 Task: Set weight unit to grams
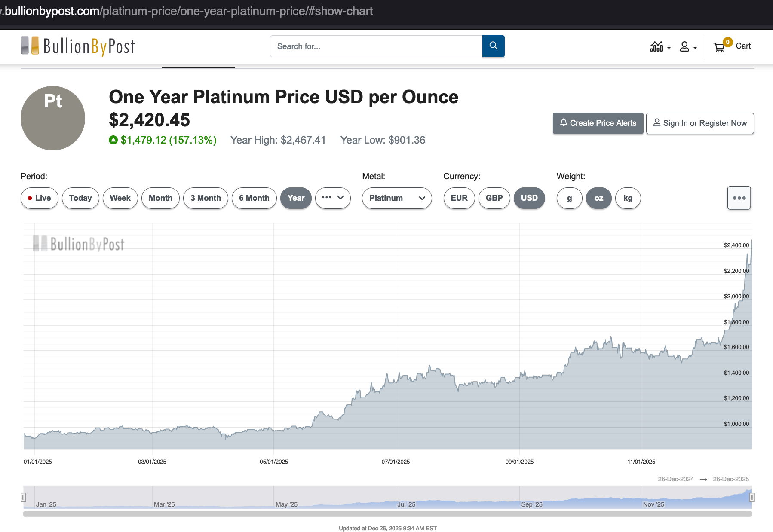pos(569,198)
